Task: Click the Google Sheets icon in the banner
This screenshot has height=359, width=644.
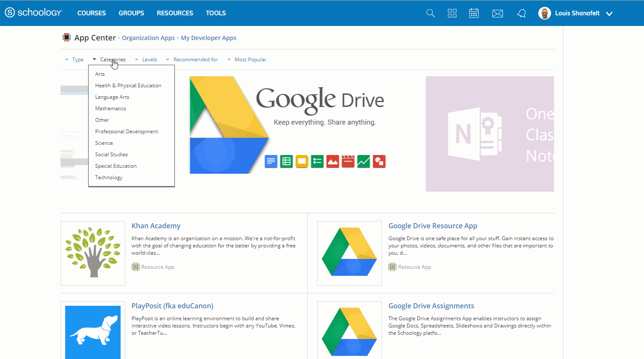Action: click(286, 161)
